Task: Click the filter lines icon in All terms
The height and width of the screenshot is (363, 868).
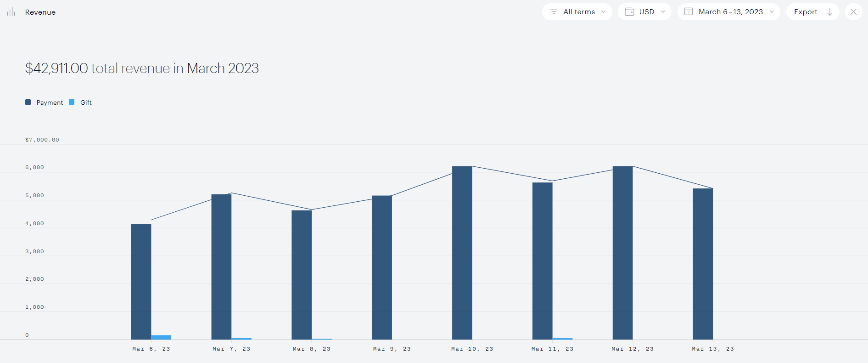Action: [554, 12]
